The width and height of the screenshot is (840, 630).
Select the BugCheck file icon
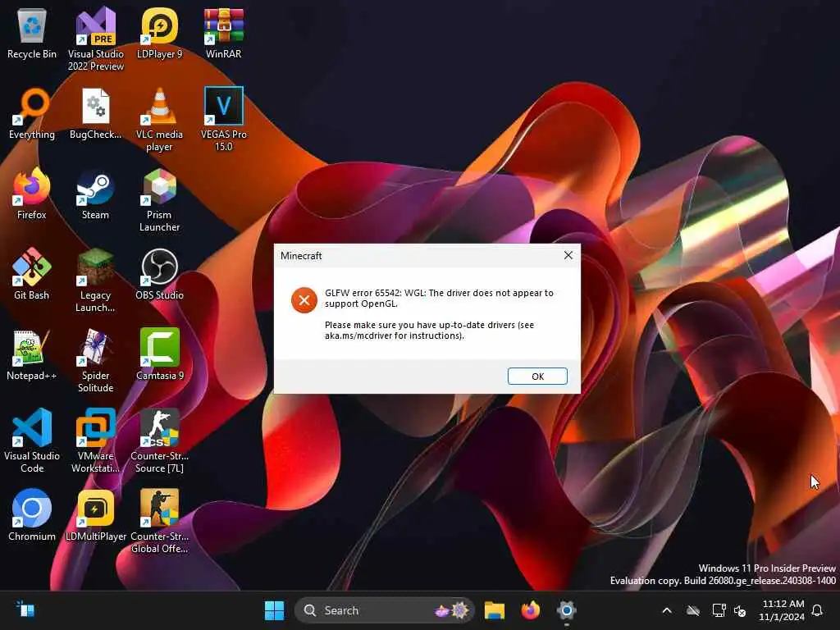tap(96, 113)
